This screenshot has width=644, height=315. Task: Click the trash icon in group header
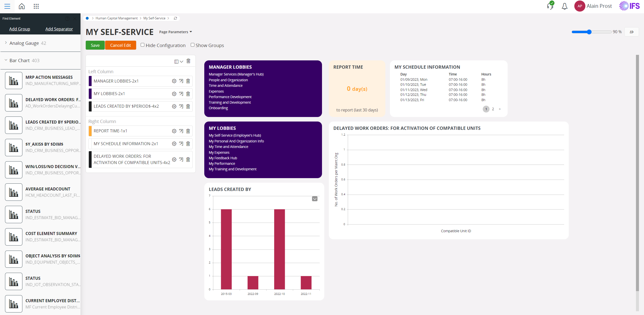(x=188, y=61)
